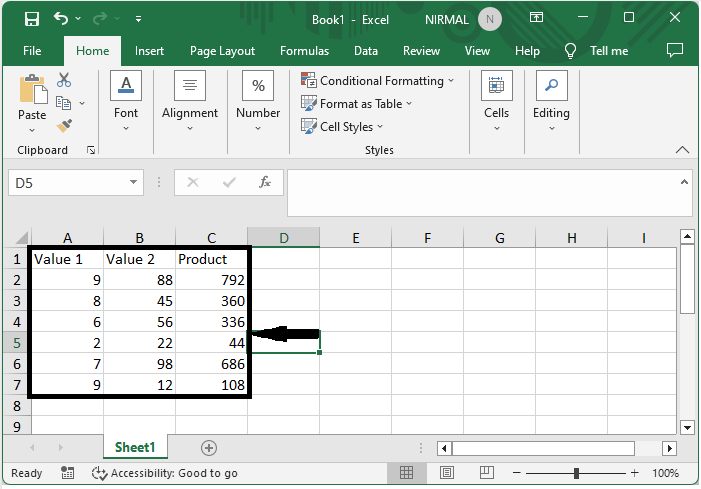Select column D header

(283, 237)
